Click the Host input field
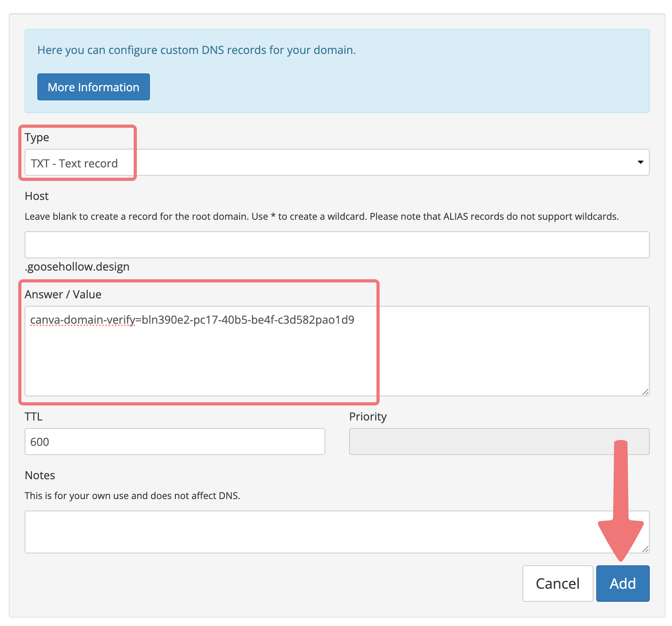The height and width of the screenshot is (626, 672). coord(337,245)
